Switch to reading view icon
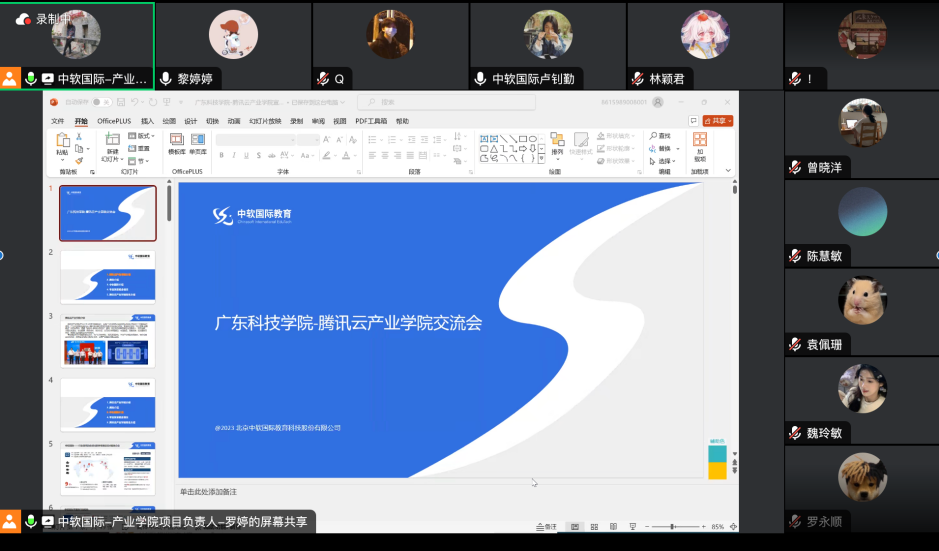 pos(613,526)
